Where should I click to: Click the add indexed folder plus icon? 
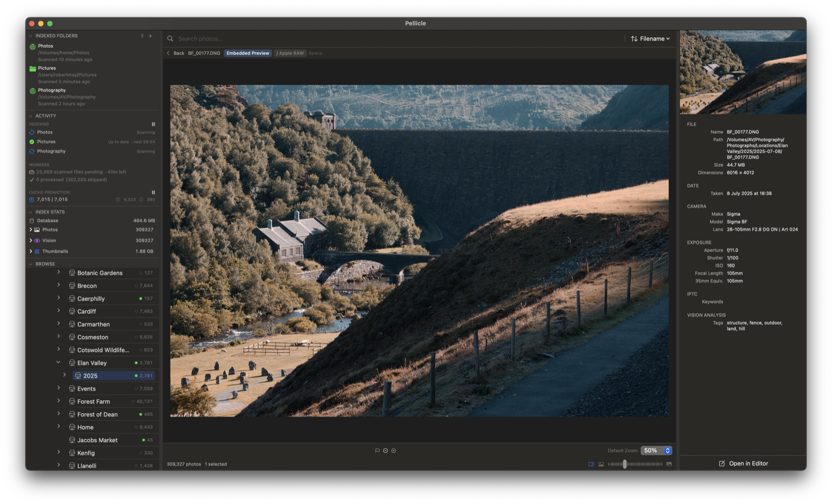pos(150,36)
